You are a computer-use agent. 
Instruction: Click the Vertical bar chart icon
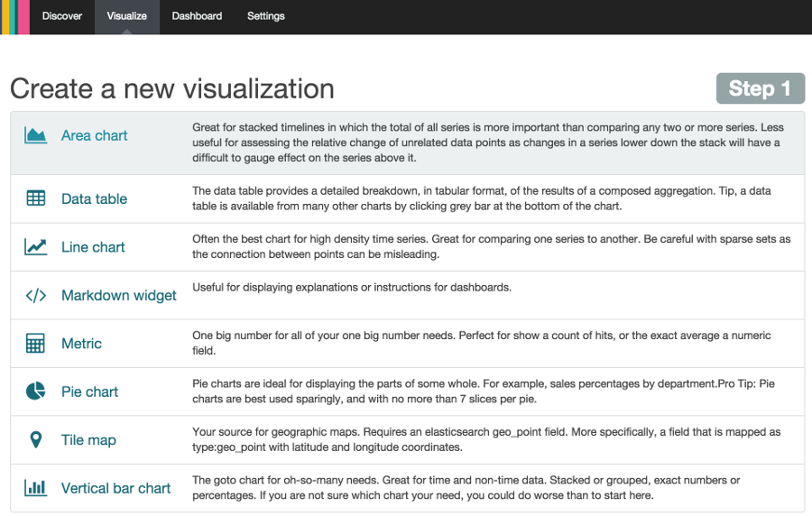[x=35, y=488]
